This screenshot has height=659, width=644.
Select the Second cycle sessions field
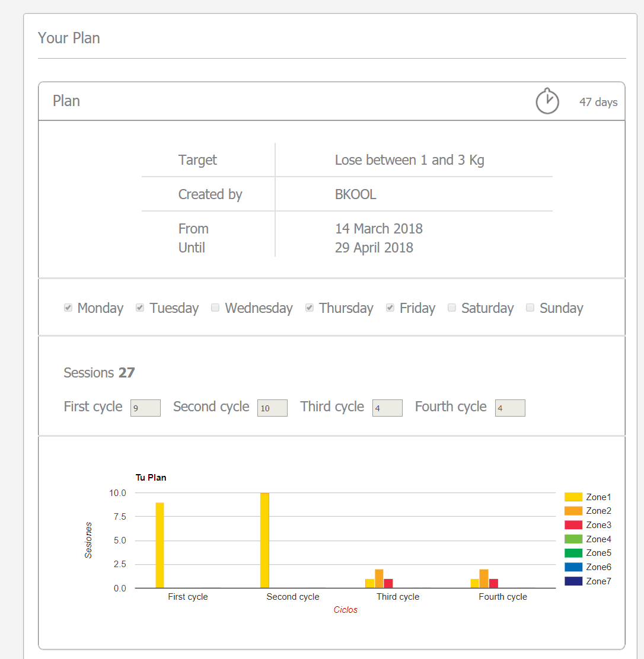(272, 408)
